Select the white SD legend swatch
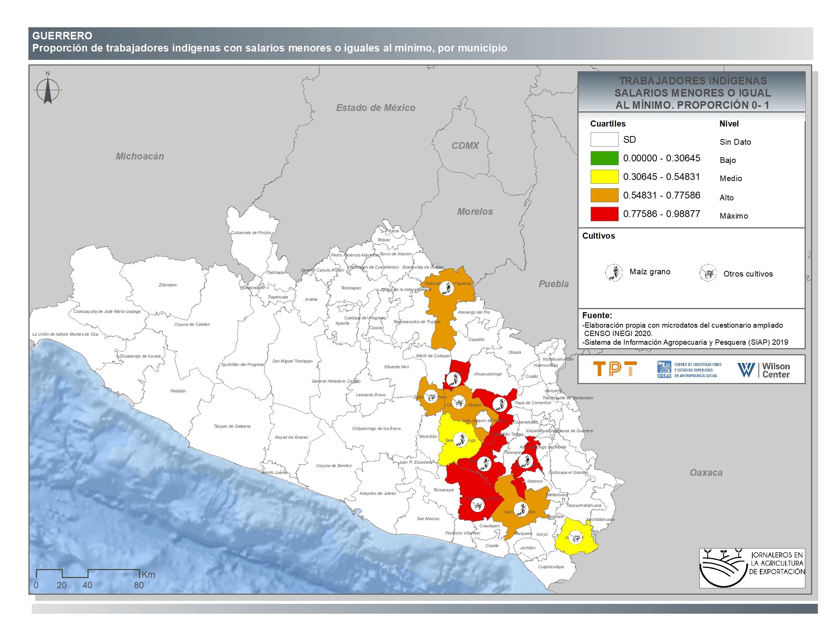833x644 pixels. pos(604,139)
